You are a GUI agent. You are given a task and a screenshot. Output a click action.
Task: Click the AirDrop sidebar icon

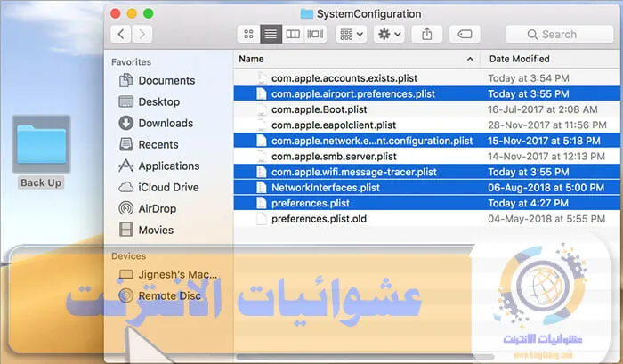click(126, 208)
